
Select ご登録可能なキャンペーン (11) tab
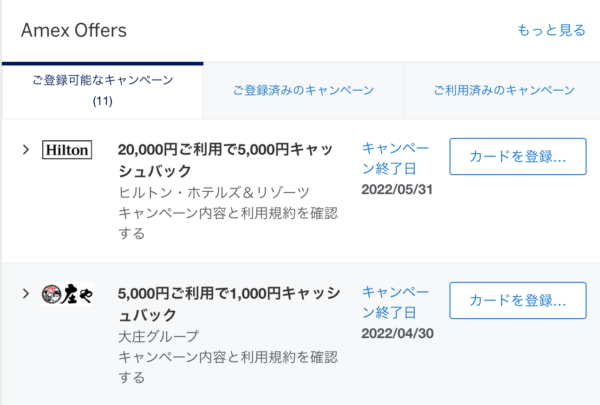pos(103,90)
